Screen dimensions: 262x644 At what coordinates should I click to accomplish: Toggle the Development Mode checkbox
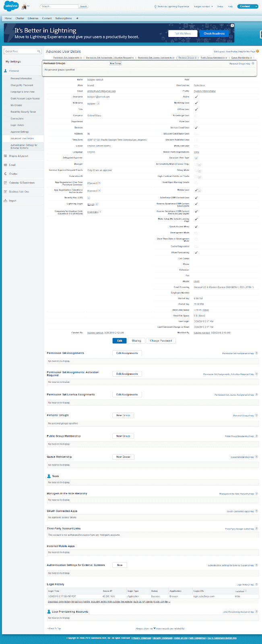pos(196,233)
